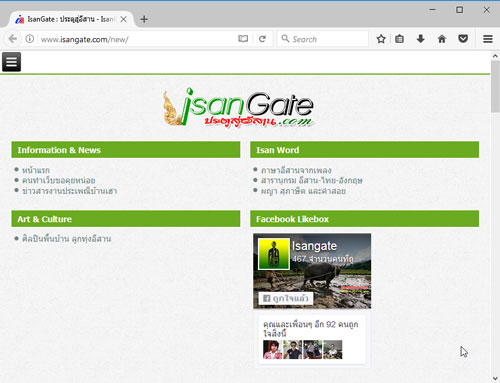Open the หน้าแรก link
Viewport: 500px width, 383px height.
point(36,170)
